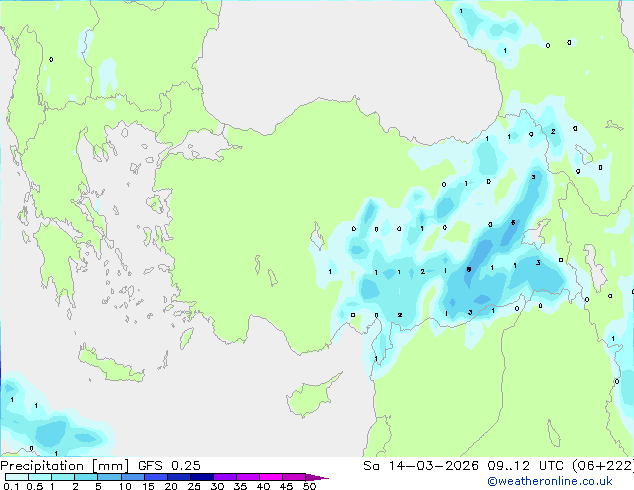This screenshot has width=634, height=490.
Task: Click the '0.5' legend scale label
Action: coord(35,486)
